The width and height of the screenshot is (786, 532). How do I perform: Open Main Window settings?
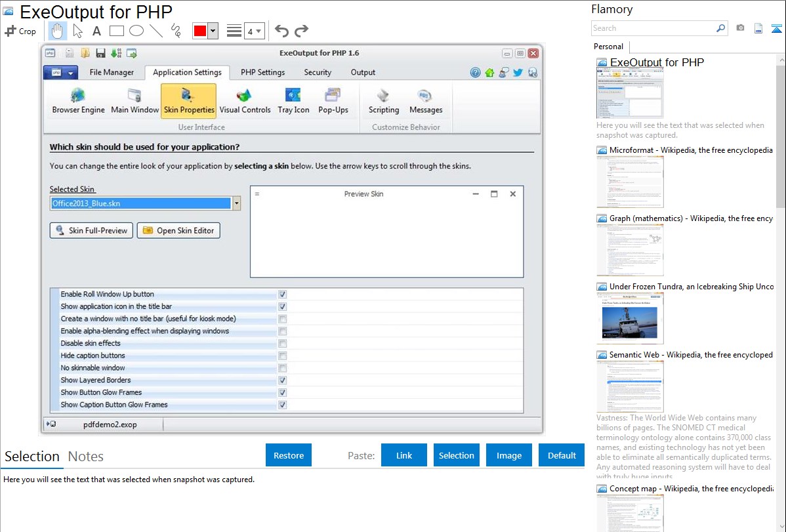tap(134, 101)
